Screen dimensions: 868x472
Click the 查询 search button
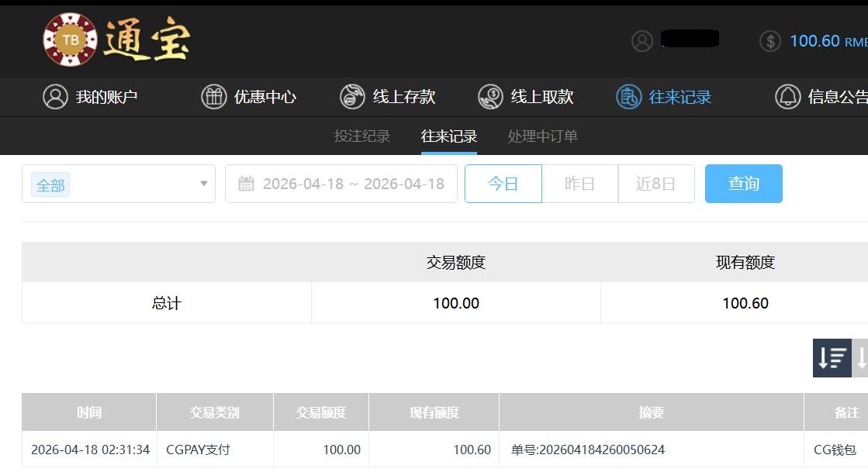(x=743, y=184)
